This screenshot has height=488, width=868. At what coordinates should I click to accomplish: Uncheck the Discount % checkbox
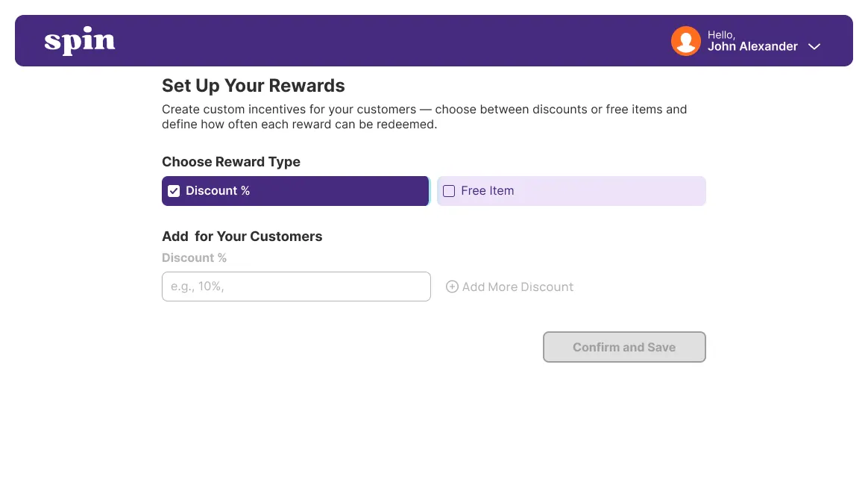click(174, 191)
